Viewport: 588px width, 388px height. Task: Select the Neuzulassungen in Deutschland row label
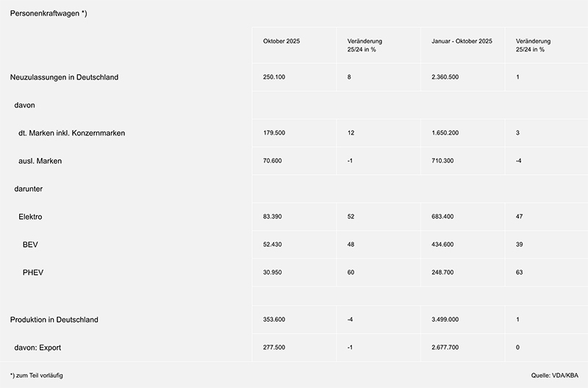(65, 77)
